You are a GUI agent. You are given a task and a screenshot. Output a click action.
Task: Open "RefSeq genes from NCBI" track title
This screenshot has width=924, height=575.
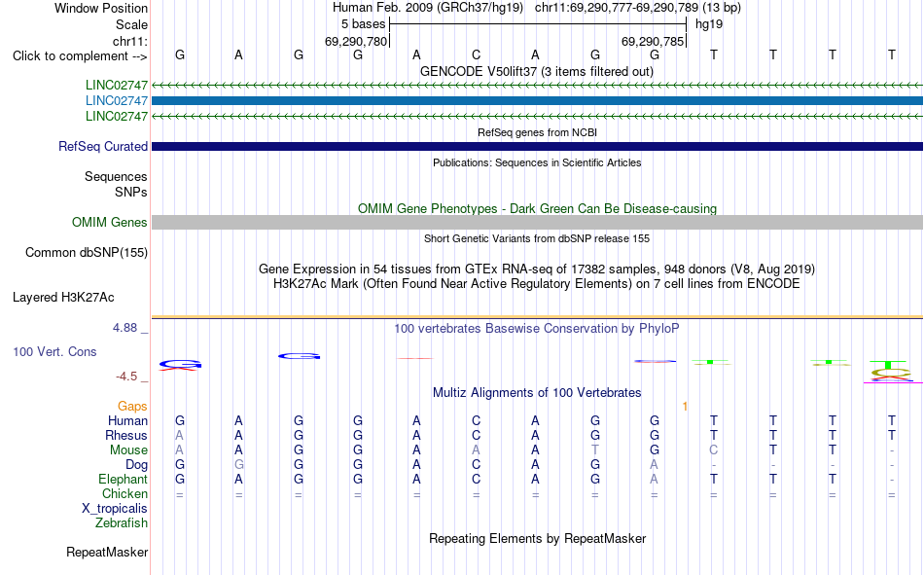(x=537, y=132)
